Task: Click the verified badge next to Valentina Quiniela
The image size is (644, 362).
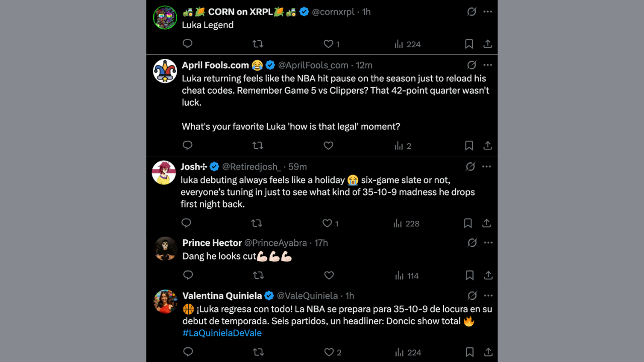Action: coord(270,296)
